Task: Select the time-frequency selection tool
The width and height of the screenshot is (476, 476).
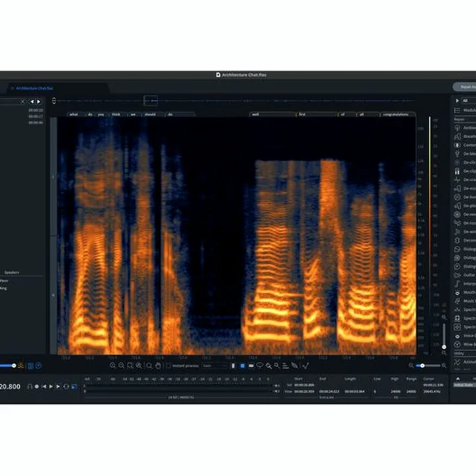Action: pyautogui.click(x=242, y=366)
